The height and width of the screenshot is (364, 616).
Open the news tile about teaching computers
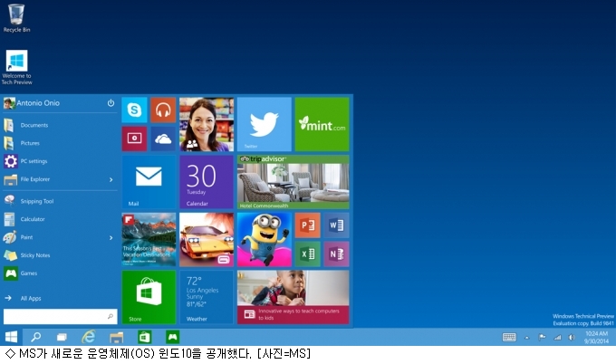coord(294,297)
